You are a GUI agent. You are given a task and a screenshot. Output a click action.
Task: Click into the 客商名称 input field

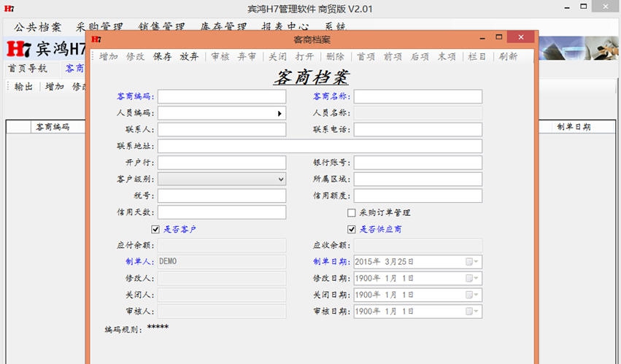(417, 97)
